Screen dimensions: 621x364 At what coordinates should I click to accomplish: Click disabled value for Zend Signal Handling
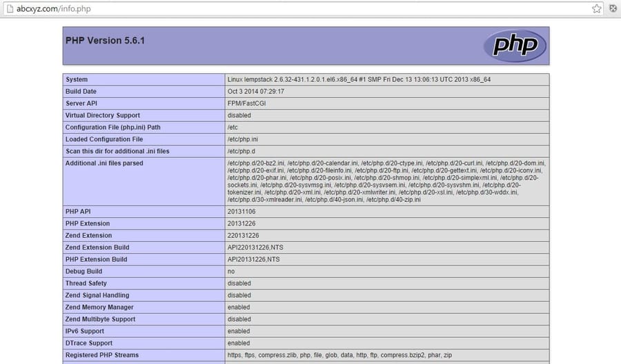coord(239,295)
